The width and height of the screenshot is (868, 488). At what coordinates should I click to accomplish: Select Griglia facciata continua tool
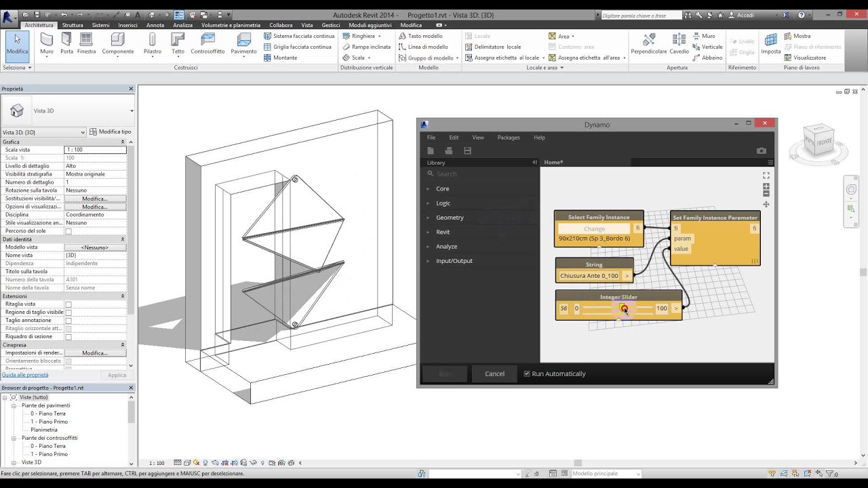pyautogui.click(x=298, y=47)
